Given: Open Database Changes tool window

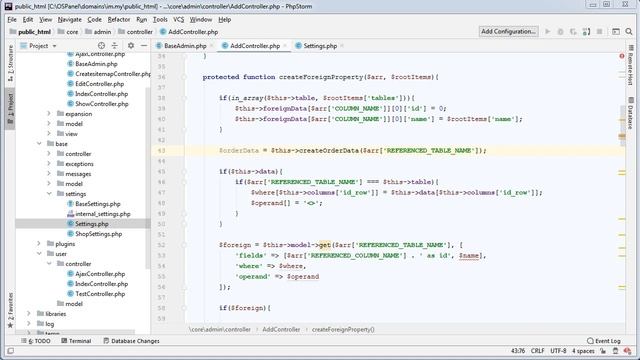Looking at the screenshot, I should (131, 341).
